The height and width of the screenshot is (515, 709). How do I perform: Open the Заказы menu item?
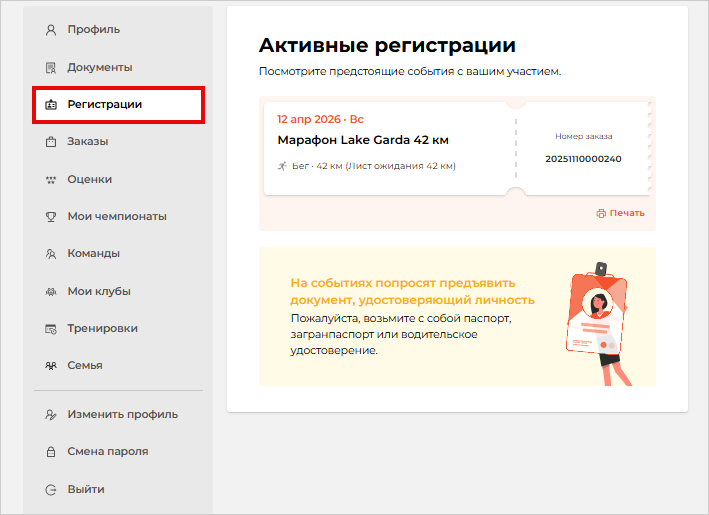(x=88, y=142)
